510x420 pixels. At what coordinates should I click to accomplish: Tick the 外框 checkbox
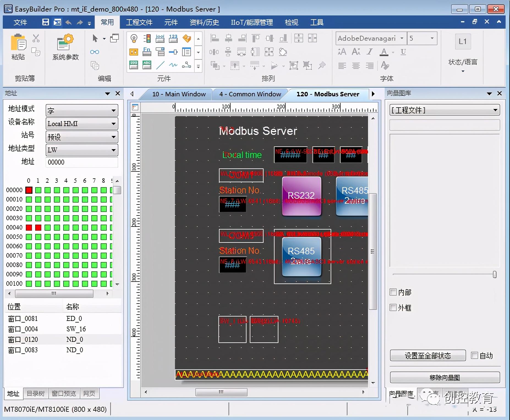[x=393, y=307]
